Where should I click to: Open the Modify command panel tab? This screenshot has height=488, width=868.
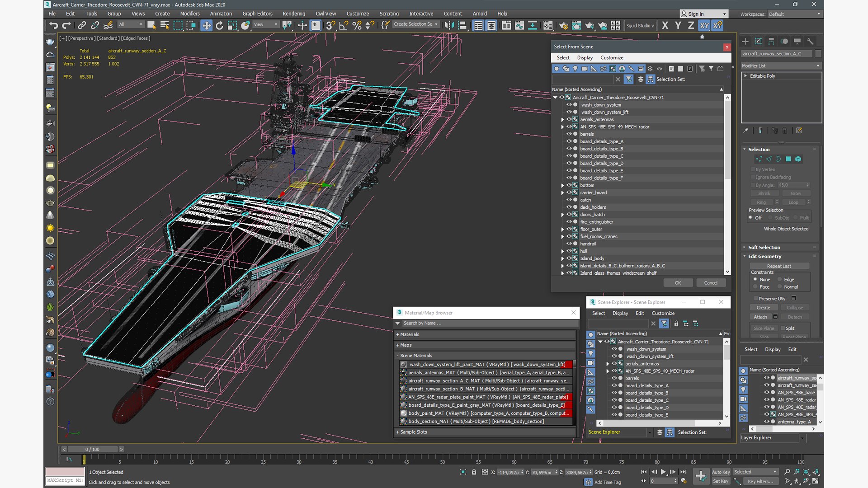tap(758, 41)
